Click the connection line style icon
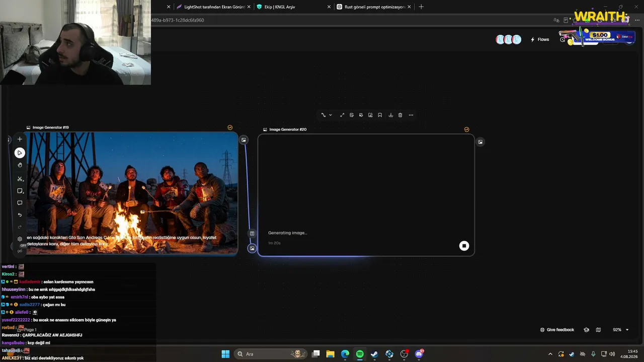The height and width of the screenshot is (362, 644). 324,115
